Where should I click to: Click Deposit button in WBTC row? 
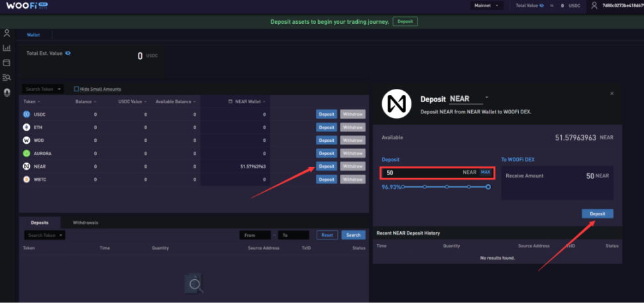click(327, 179)
